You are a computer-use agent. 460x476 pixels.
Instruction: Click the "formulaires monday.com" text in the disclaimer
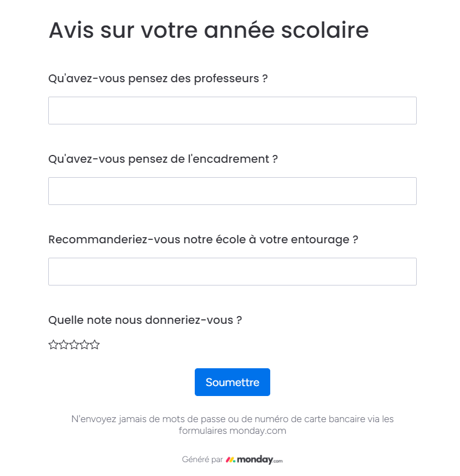click(x=232, y=431)
